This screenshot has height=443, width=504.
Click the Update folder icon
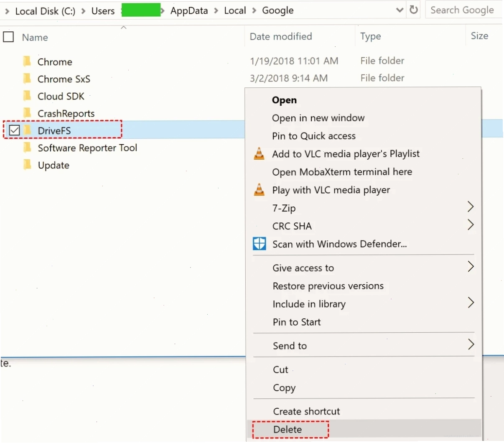(x=27, y=165)
